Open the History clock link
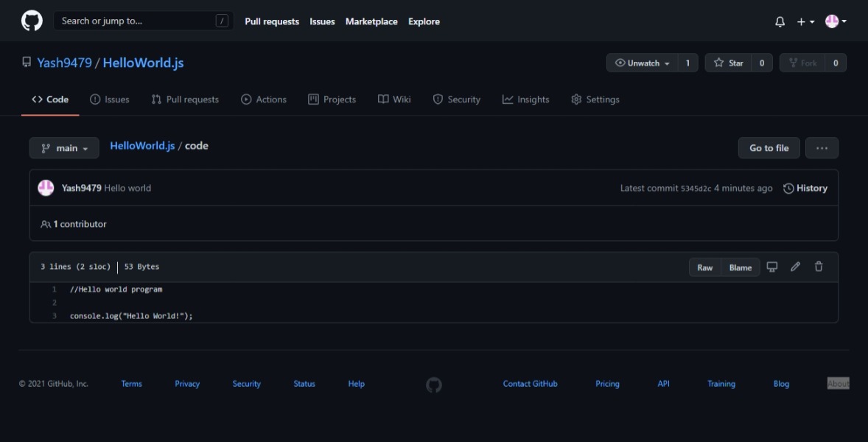Image resolution: width=868 pixels, height=442 pixels. (805, 188)
